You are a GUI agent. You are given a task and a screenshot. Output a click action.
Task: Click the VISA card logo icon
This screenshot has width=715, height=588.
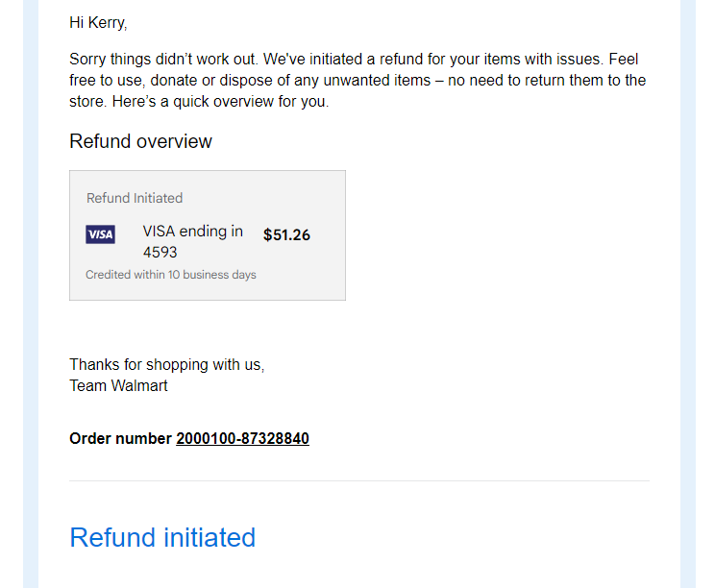tap(100, 234)
